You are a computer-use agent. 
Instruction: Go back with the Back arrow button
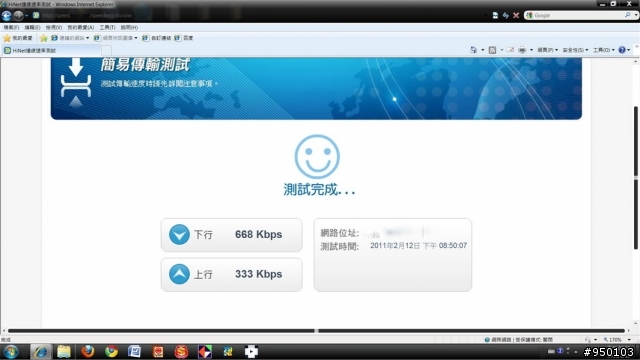pos(6,16)
